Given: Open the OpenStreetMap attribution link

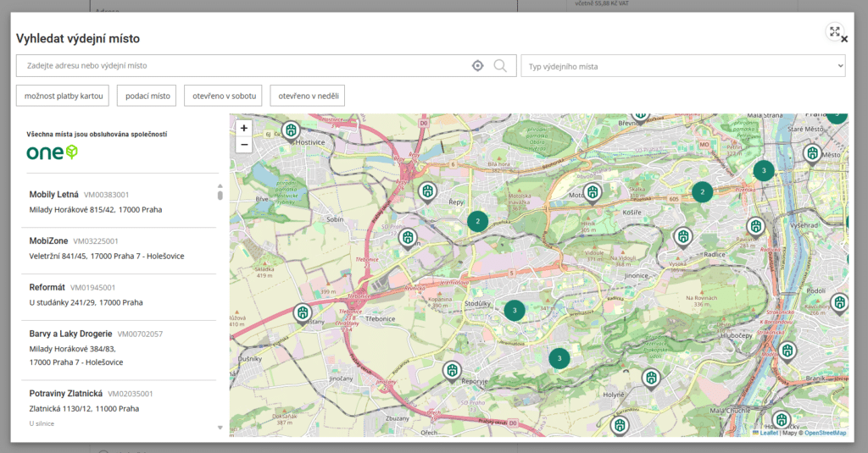Looking at the screenshot, I should pyautogui.click(x=825, y=433).
